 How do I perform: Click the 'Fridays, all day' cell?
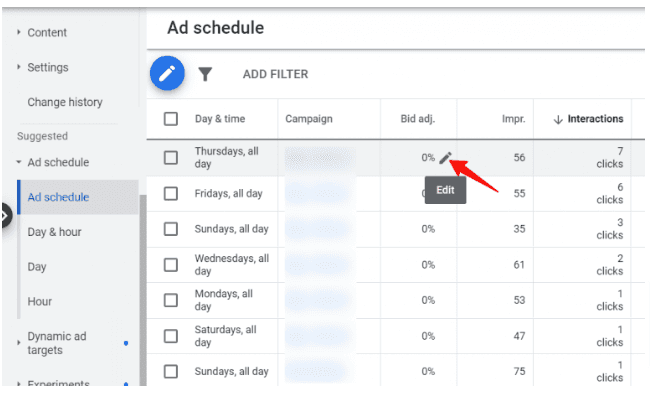pos(228,194)
